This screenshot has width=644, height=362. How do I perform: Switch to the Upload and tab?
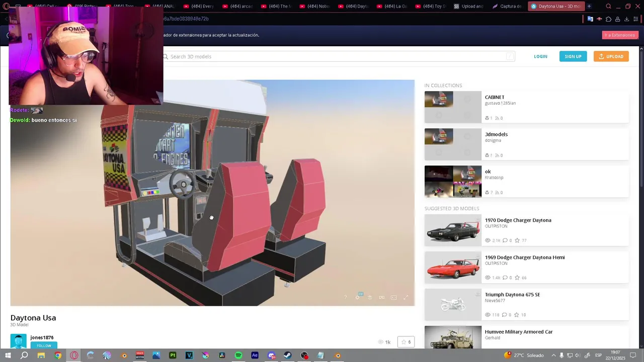tap(469, 7)
